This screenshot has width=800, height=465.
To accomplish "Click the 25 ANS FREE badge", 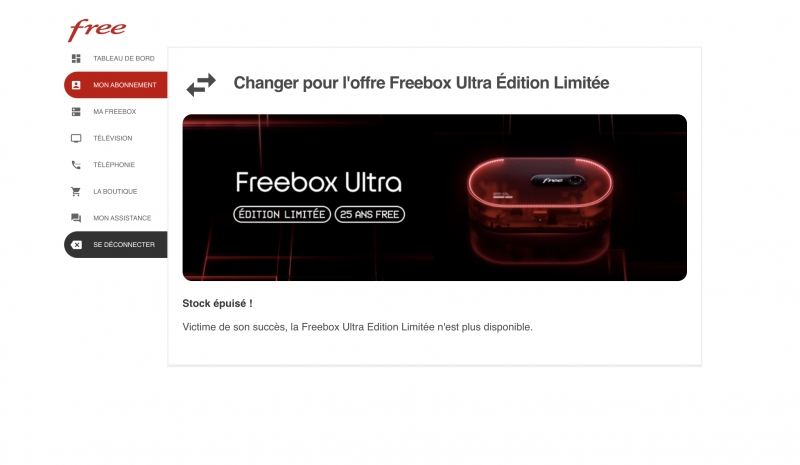I will 370,214.
